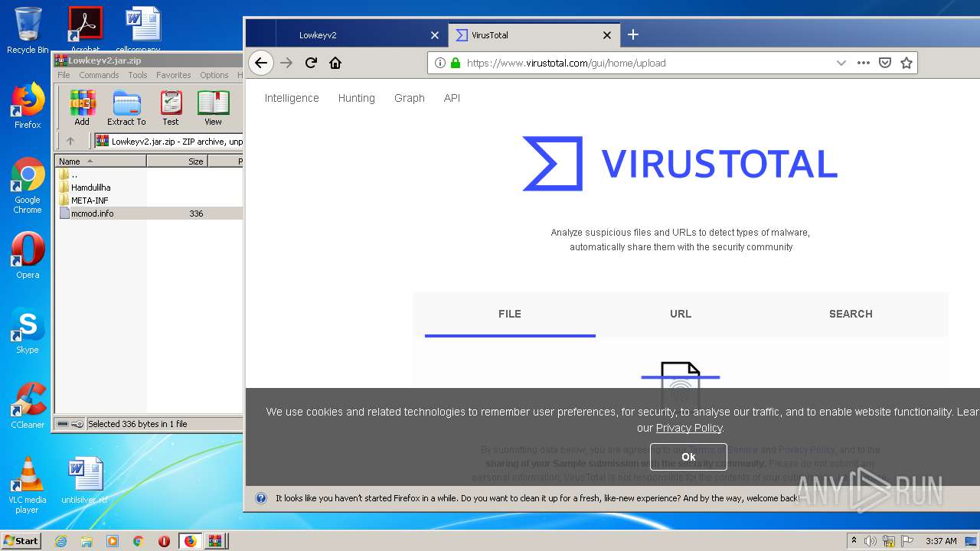The width and height of the screenshot is (980, 551).
Task: Go forward in Firefox
Action: [x=287, y=63]
